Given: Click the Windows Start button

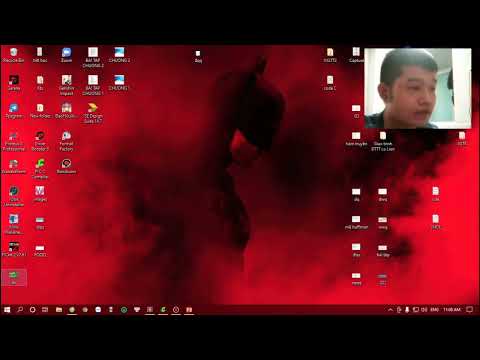Looking at the screenshot, I should (x=7, y=310).
